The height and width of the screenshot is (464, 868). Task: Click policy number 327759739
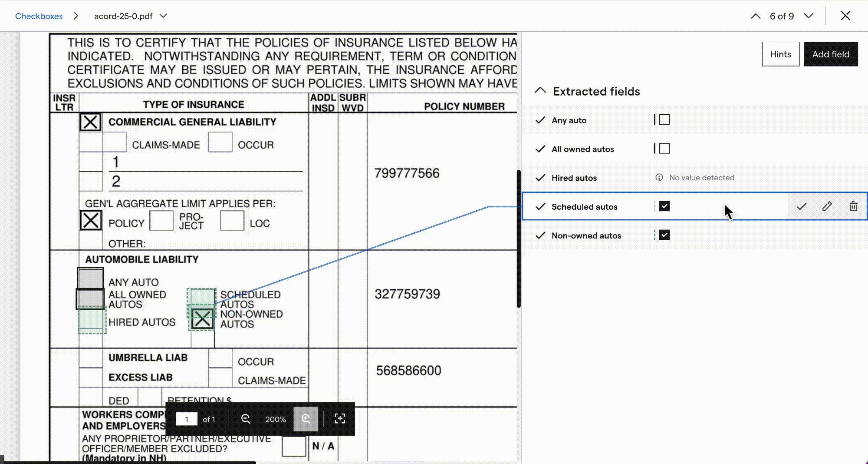[x=408, y=294]
